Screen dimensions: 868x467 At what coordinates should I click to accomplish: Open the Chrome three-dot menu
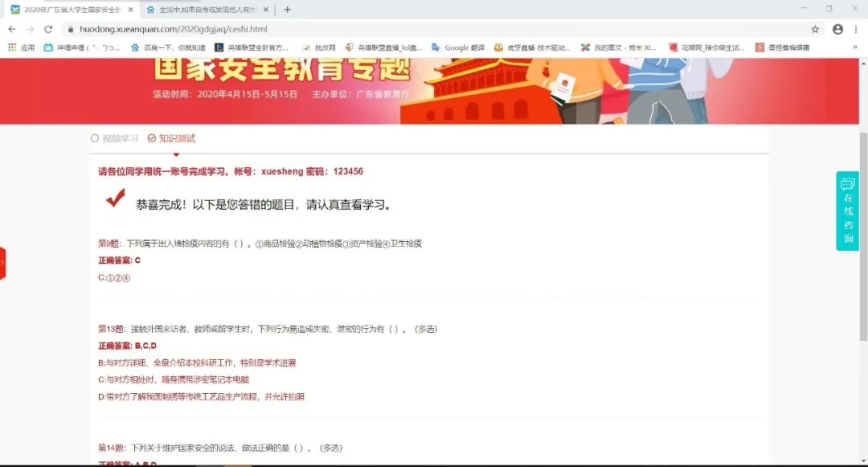coord(856,29)
